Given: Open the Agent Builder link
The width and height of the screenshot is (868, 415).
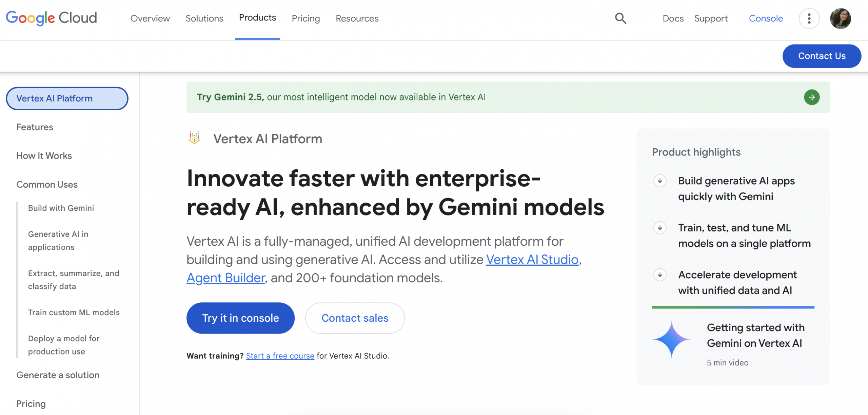Looking at the screenshot, I should (225, 278).
